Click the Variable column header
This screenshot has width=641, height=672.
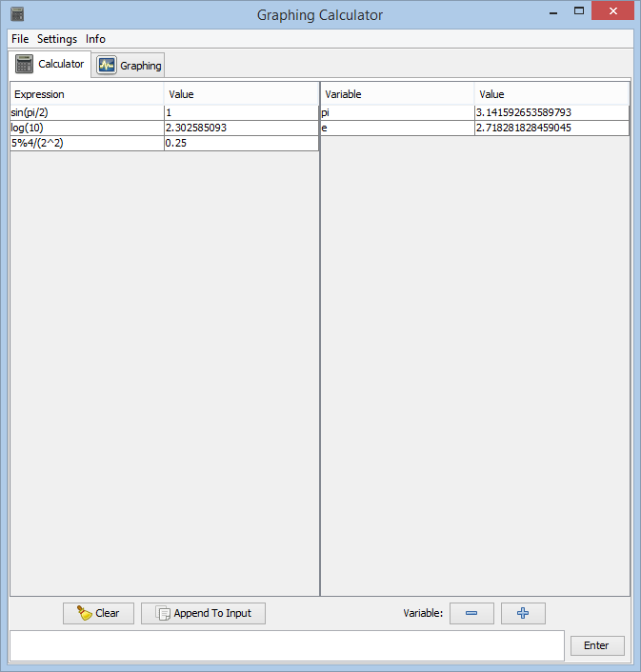coord(396,94)
